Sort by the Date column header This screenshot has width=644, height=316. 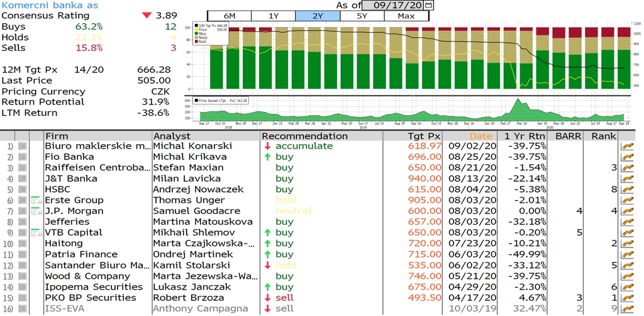470,136
